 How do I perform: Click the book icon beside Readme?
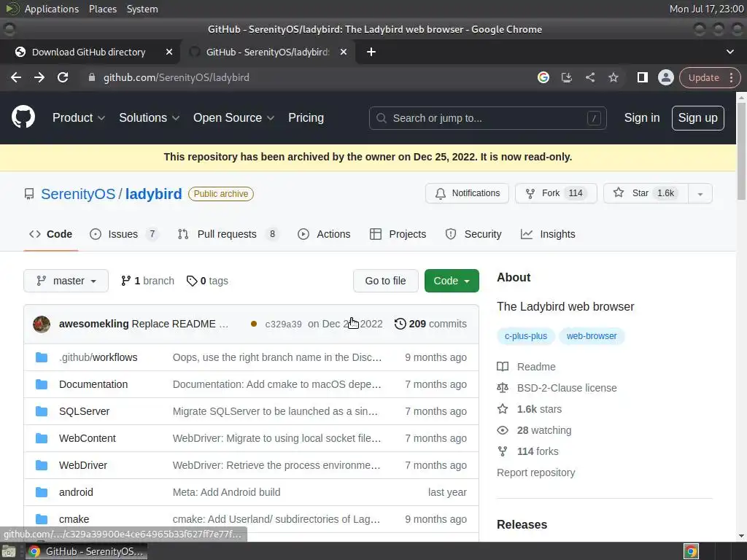(x=503, y=367)
